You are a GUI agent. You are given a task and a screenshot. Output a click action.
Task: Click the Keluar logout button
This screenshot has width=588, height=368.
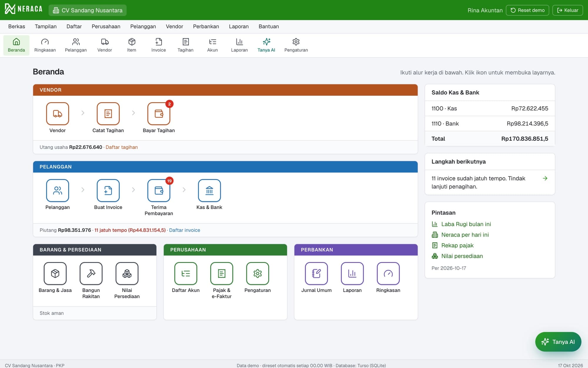point(567,10)
